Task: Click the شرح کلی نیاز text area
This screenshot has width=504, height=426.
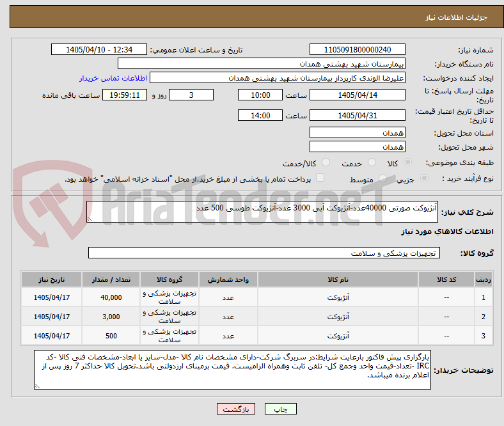Action: (262, 212)
